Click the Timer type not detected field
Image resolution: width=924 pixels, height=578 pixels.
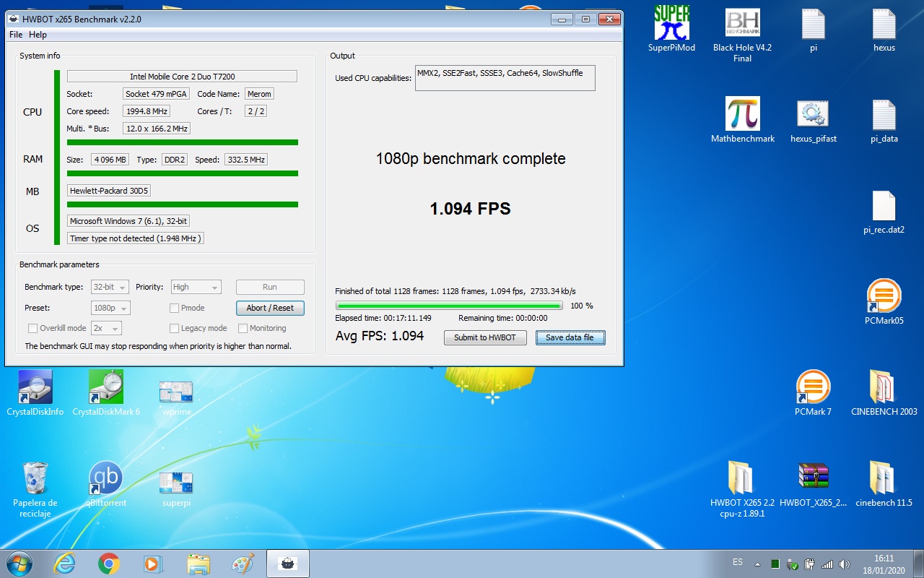pos(135,238)
